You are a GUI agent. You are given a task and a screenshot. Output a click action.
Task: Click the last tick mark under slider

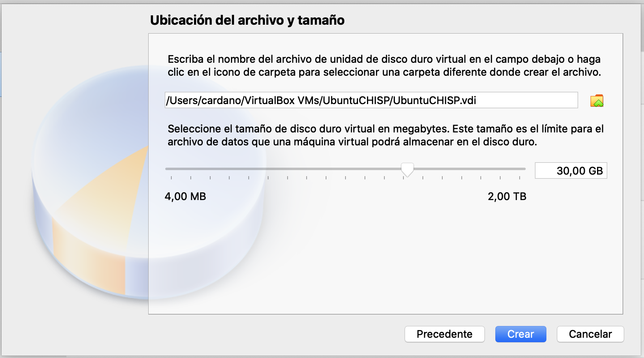click(520, 178)
